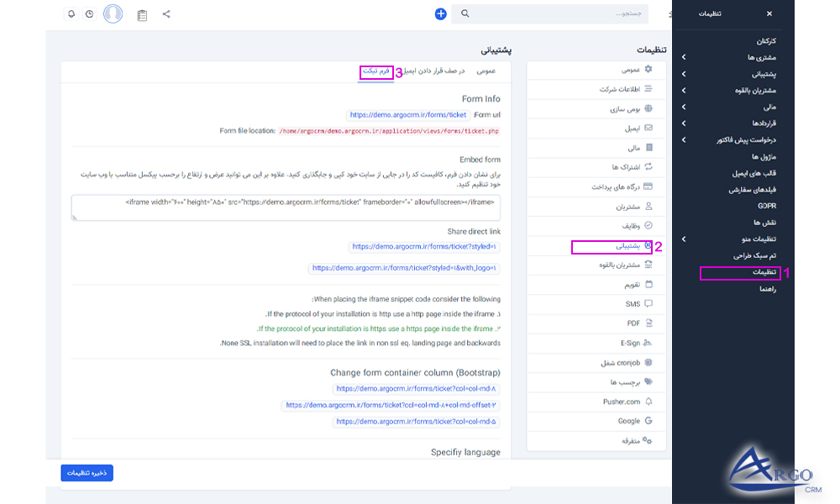Switch to the عمومی tab
840x504 pixels.
coord(491,71)
